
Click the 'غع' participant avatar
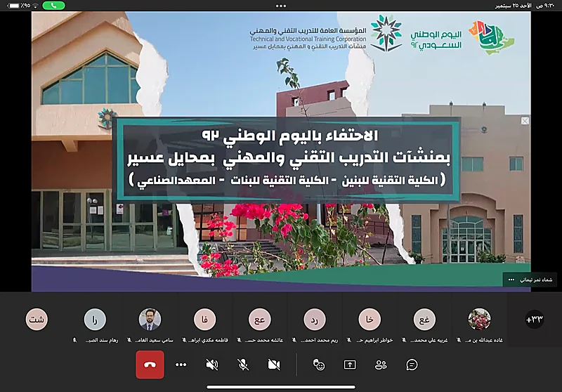[x=424, y=320]
